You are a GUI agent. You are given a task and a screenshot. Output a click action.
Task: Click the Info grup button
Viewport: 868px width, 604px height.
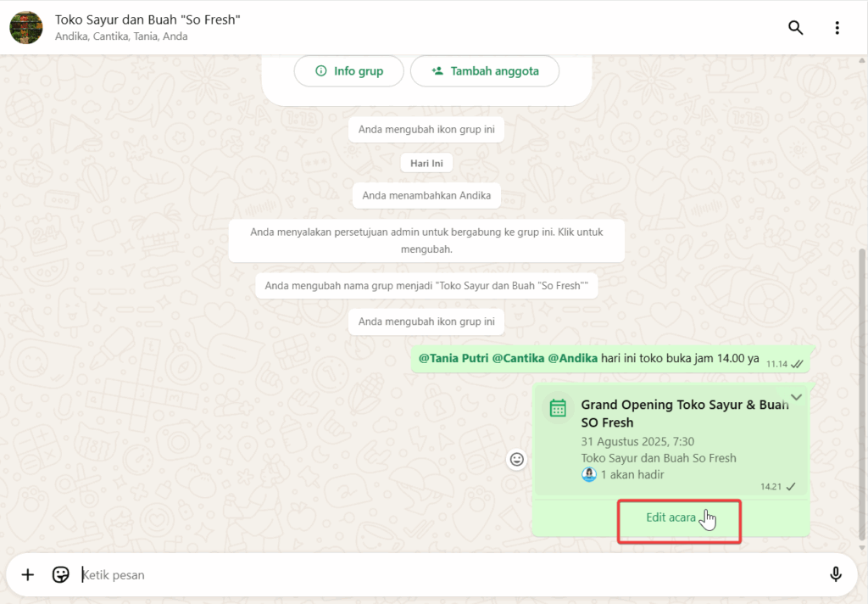pos(348,71)
